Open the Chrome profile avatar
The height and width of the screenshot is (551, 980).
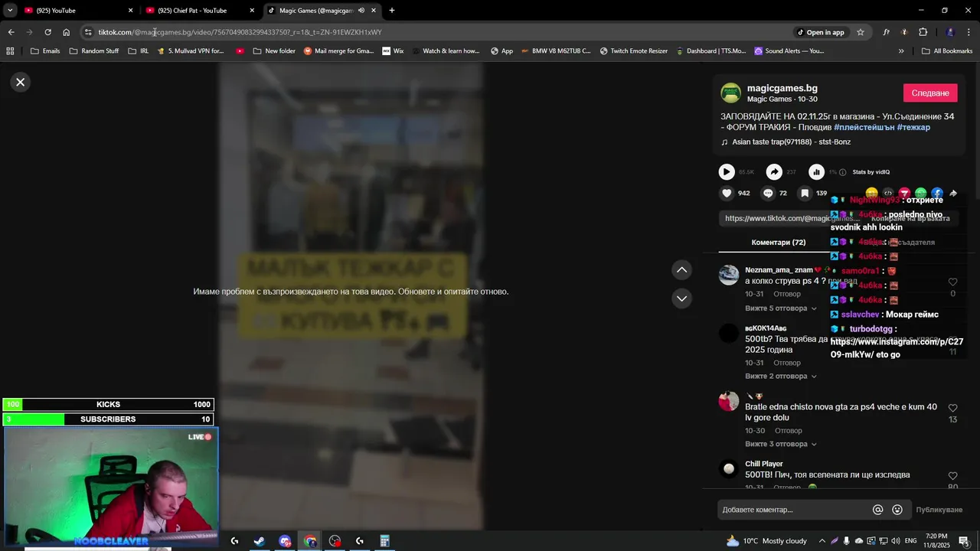click(x=950, y=32)
